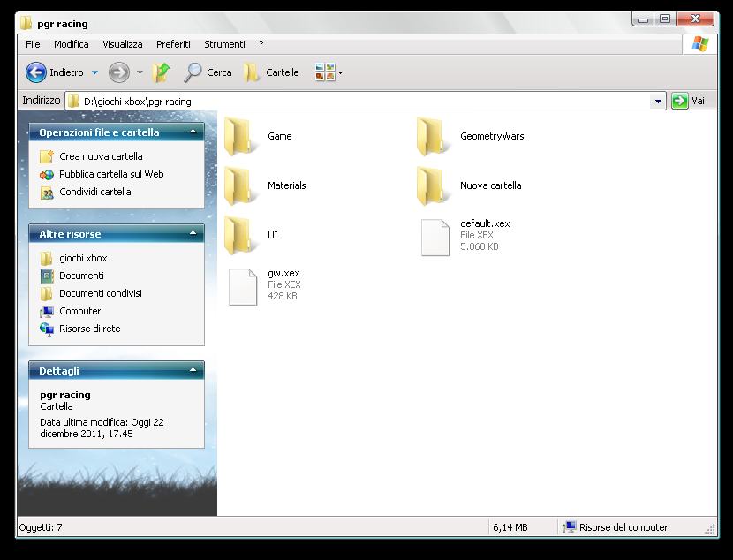
Task: Select the default.xex file name
Action: coord(485,223)
